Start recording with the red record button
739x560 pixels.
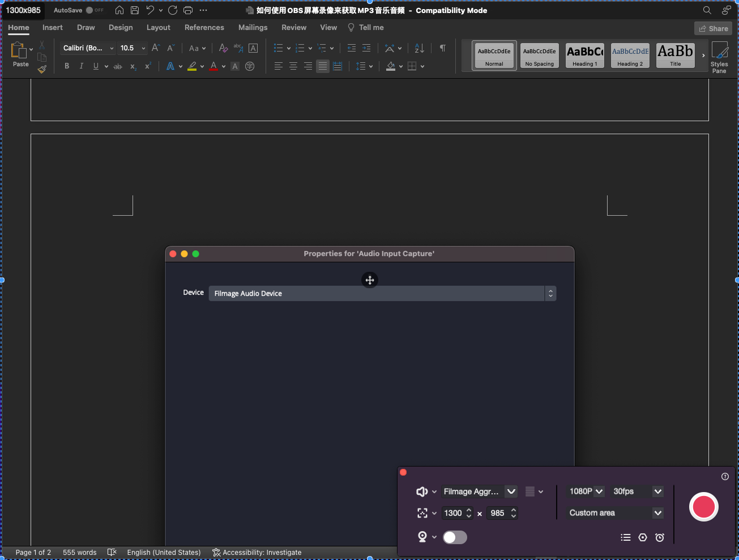pos(703,507)
